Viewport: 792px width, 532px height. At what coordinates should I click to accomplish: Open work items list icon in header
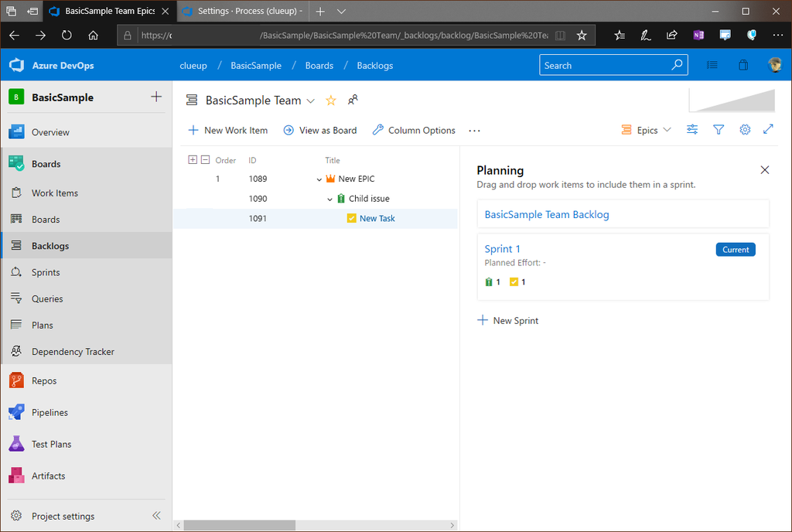click(x=712, y=65)
